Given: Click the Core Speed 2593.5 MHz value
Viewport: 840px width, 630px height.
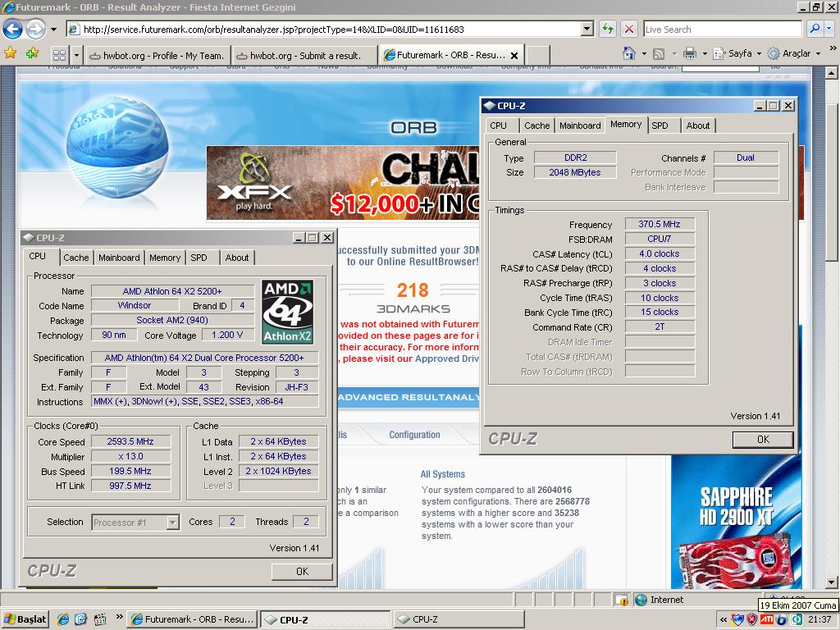Looking at the screenshot, I should (x=130, y=441).
